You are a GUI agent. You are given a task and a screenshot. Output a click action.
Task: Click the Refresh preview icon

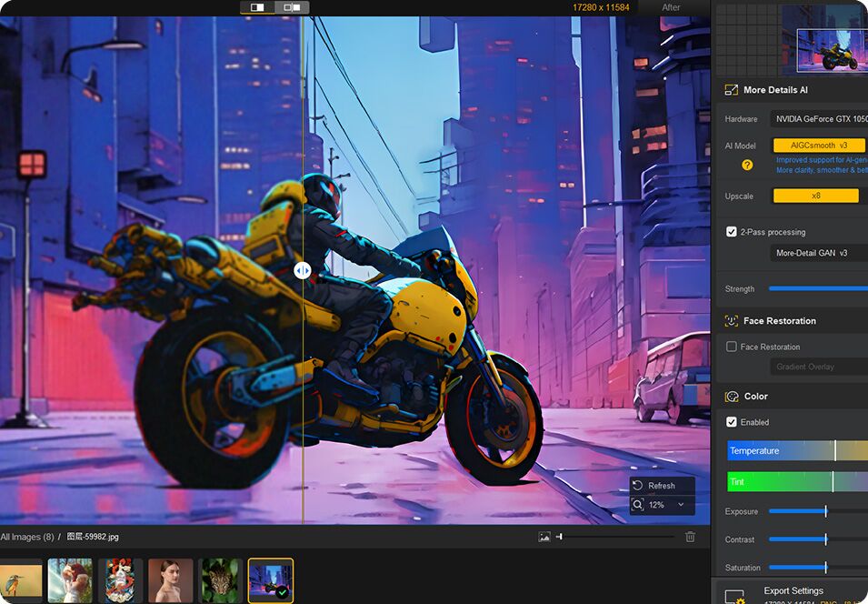coord(638,486)
